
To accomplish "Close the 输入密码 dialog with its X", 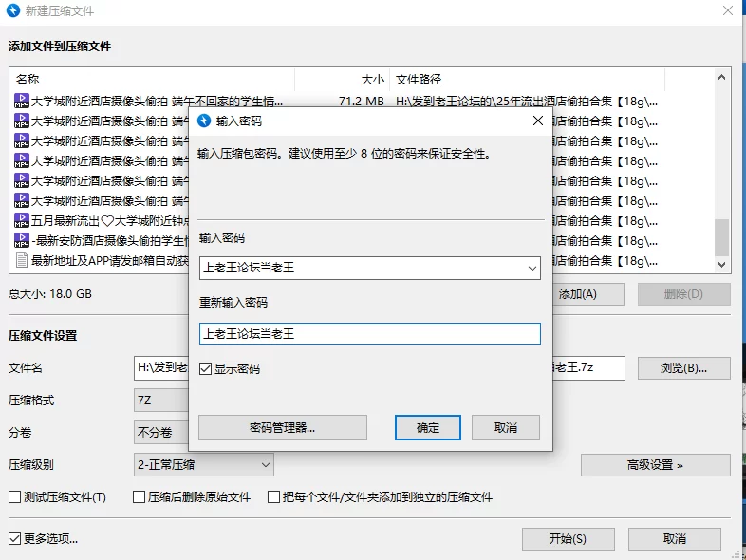I will pyautogui.click(x=537, y=121).
